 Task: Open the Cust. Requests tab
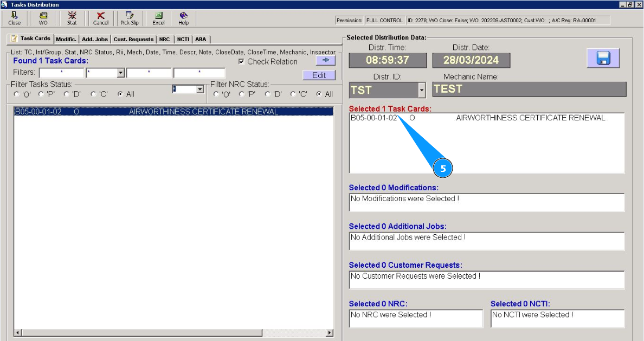tap(133, 40)
